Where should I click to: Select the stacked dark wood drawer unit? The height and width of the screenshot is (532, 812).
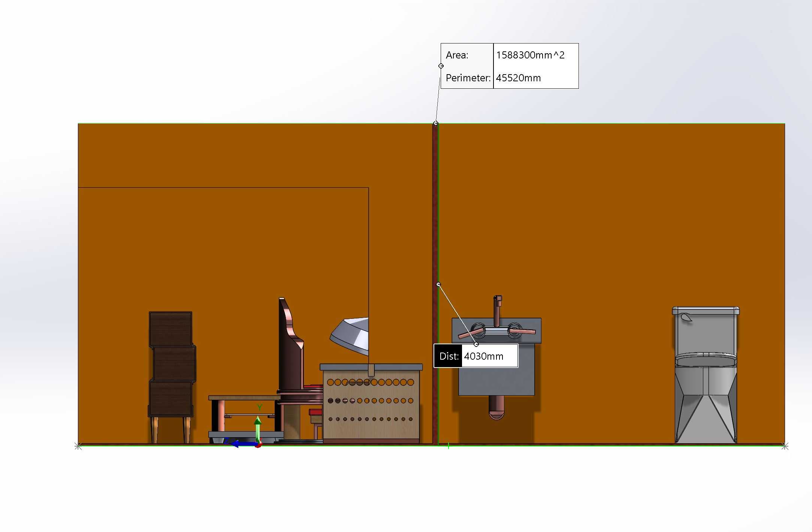172,364
